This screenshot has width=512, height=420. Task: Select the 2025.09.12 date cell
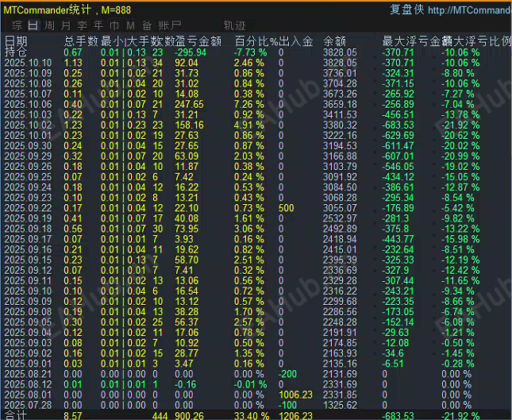click(x=28, y=271)
